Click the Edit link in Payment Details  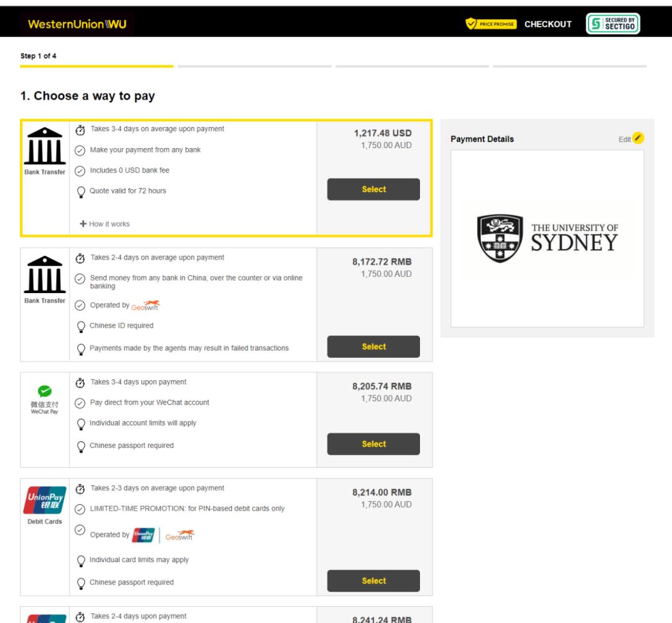625,139
